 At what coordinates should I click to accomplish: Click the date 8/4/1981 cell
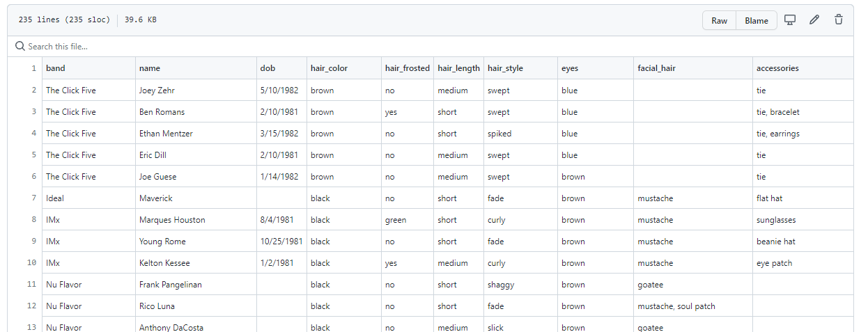(x=281, y=220)
